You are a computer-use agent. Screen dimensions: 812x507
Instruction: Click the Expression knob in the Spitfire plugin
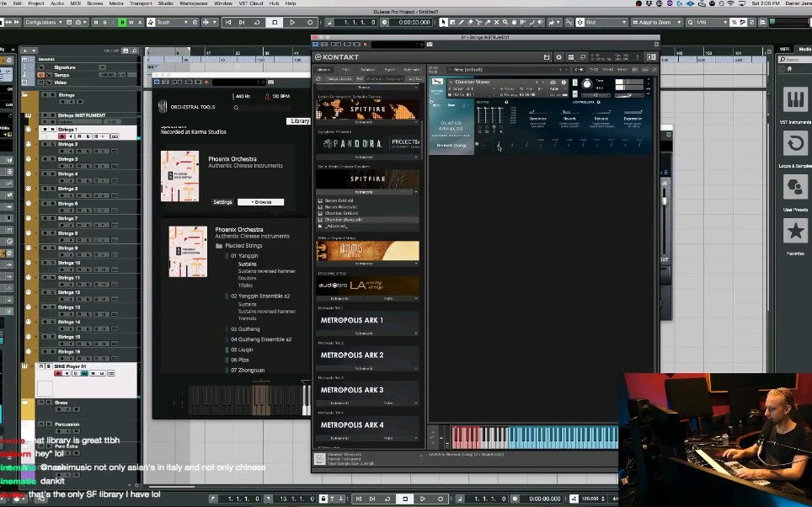tap(632, 111)
